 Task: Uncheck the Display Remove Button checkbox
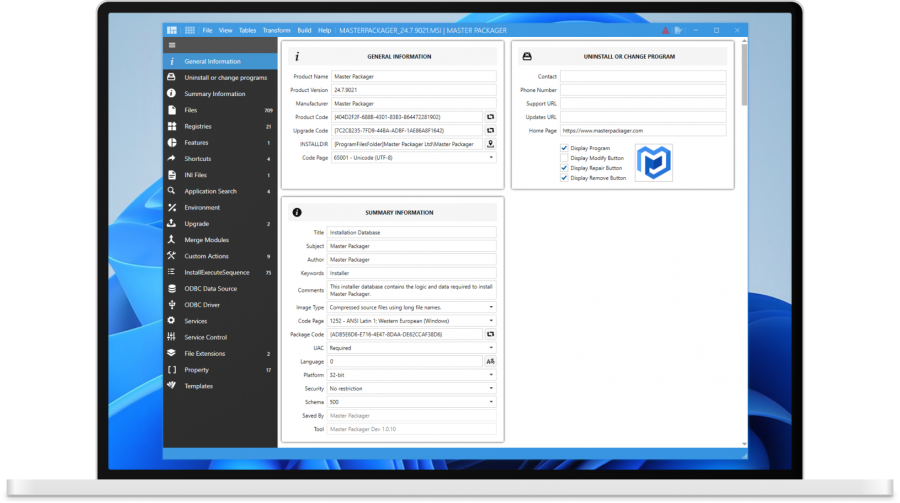click(x=564, y=178)
